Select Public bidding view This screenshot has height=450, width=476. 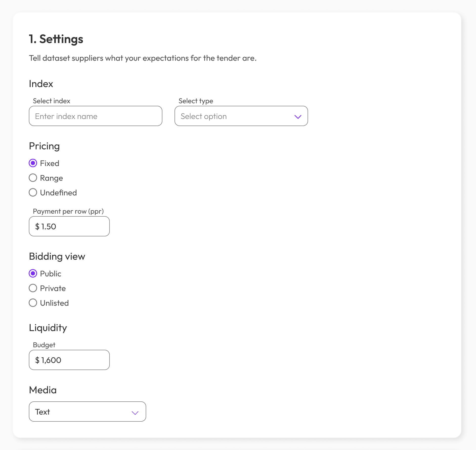coord(33,273)
